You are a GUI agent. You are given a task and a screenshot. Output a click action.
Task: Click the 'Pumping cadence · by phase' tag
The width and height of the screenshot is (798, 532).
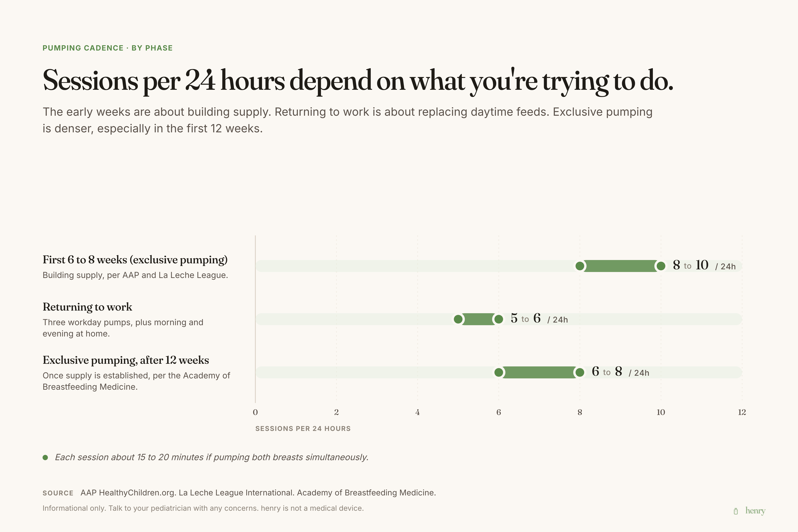pos(108,48)
